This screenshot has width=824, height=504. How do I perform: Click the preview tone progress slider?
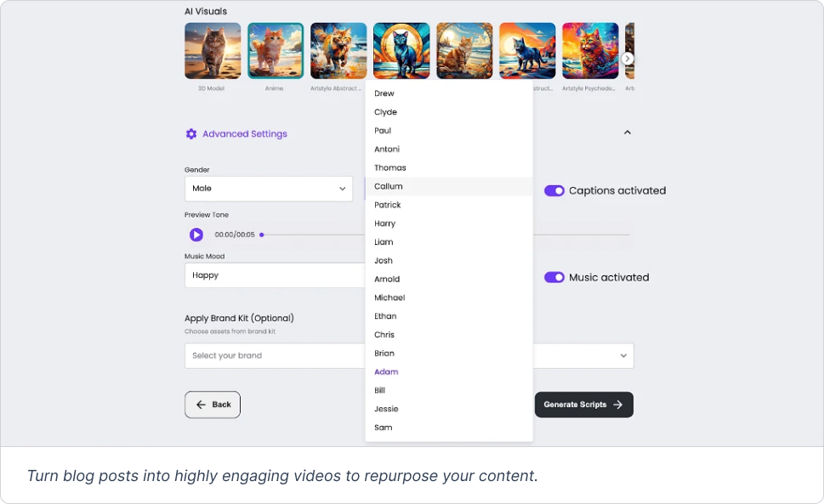pos(315,235)
